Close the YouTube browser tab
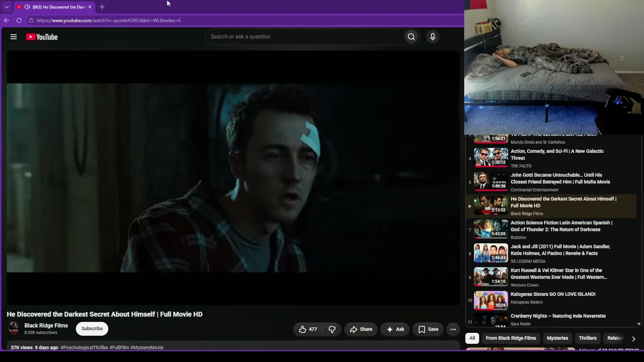 point(90,7)
